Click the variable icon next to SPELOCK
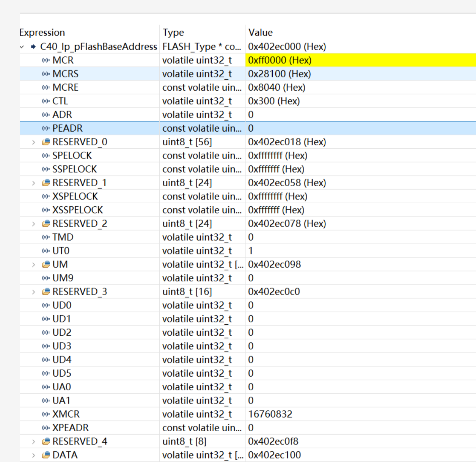This screenshot has height=462, width=476. pyautogui.click(x=46, y=155)
